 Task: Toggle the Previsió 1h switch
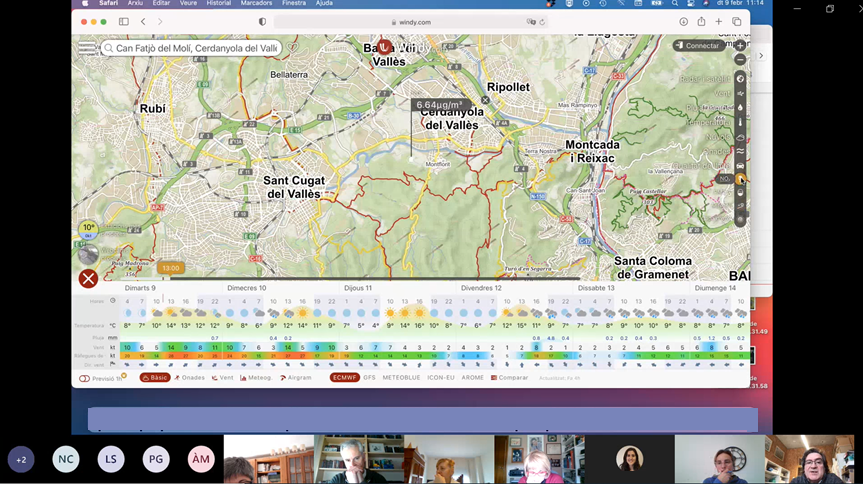pyautogui.click(x=84, y=378)
